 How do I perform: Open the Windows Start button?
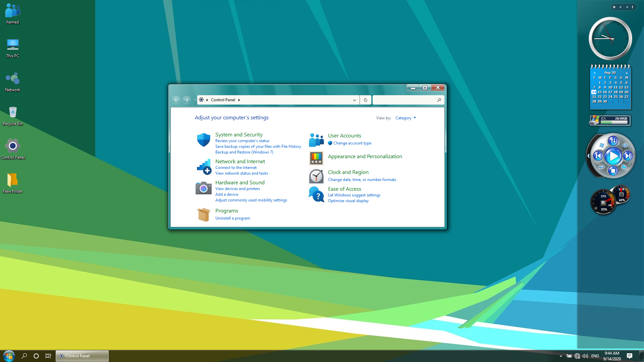click(x=9, y=356)
